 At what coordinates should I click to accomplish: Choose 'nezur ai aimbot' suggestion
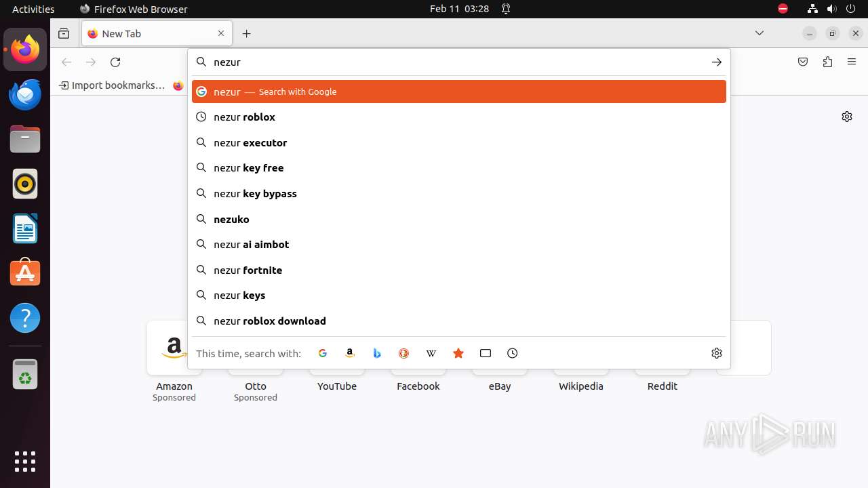[x=459, y=245]
